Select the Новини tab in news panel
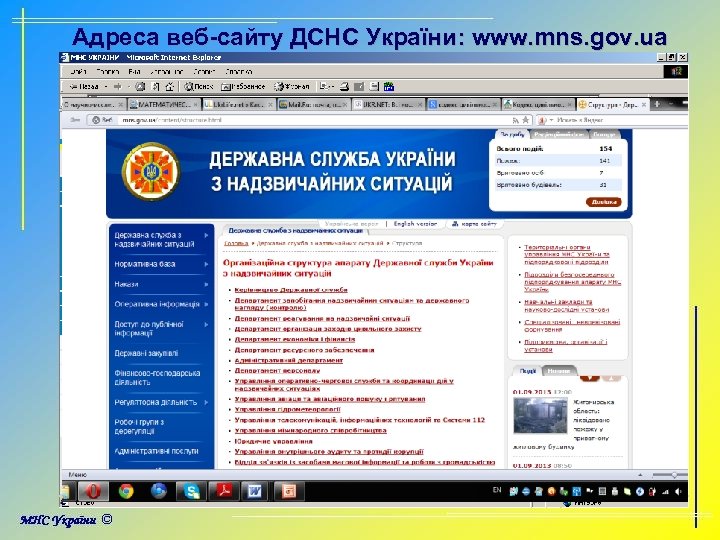 tap(559, 371)
